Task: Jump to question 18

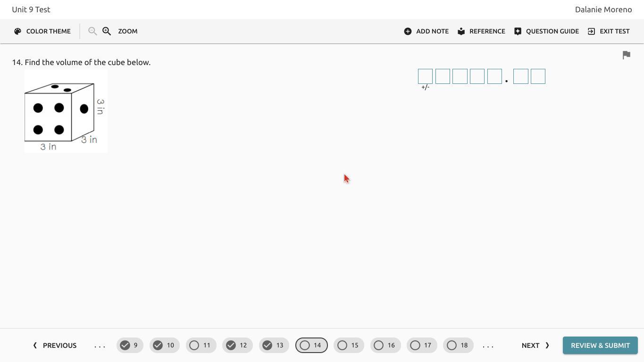Action: (458, 346)
